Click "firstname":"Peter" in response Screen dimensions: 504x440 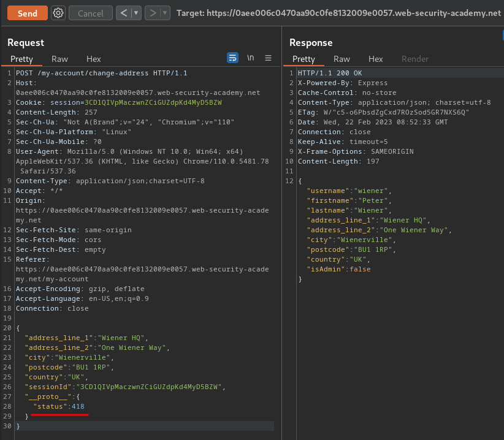pyautogui.click(x=349, y=200)
